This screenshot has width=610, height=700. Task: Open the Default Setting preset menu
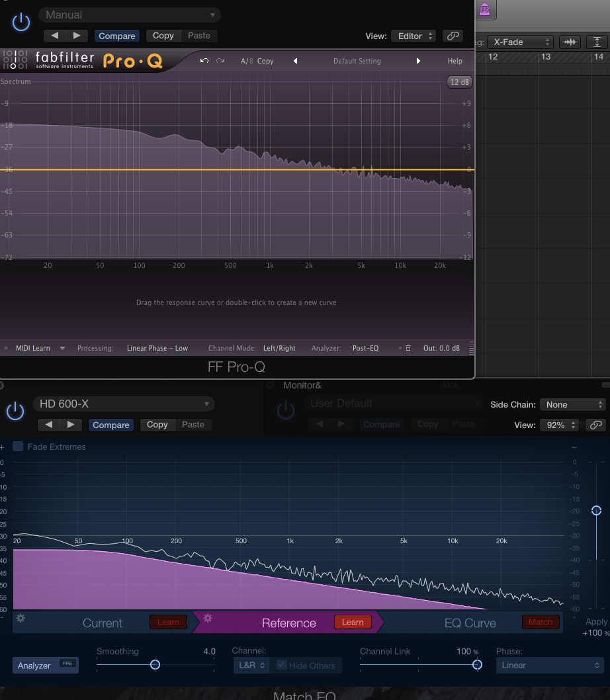coord(357,61)
